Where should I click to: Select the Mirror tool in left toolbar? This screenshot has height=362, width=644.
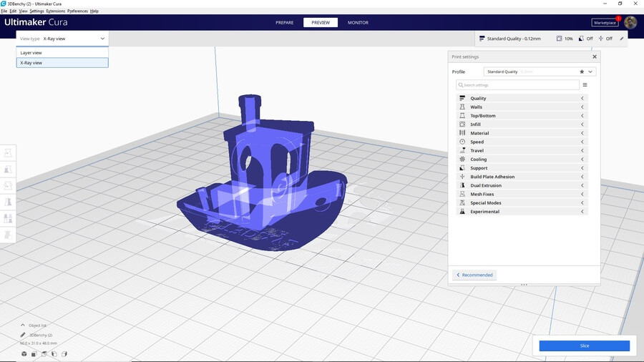(8, 202)
